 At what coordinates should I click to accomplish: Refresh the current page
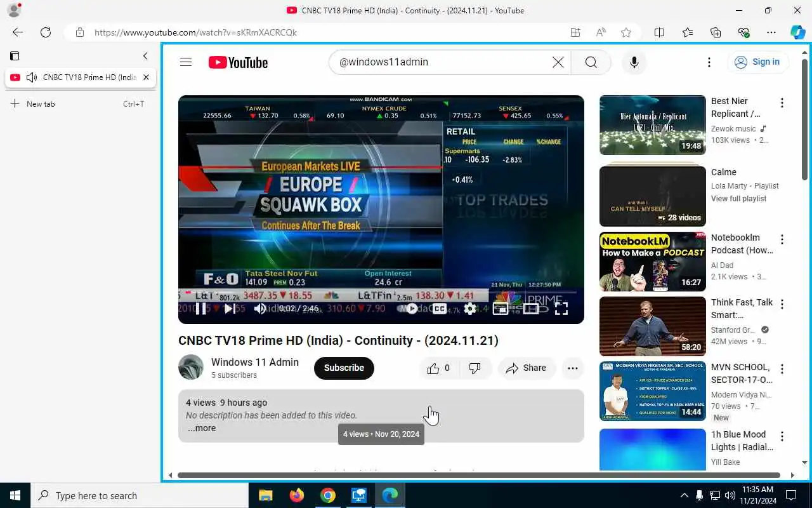(46, 32)
